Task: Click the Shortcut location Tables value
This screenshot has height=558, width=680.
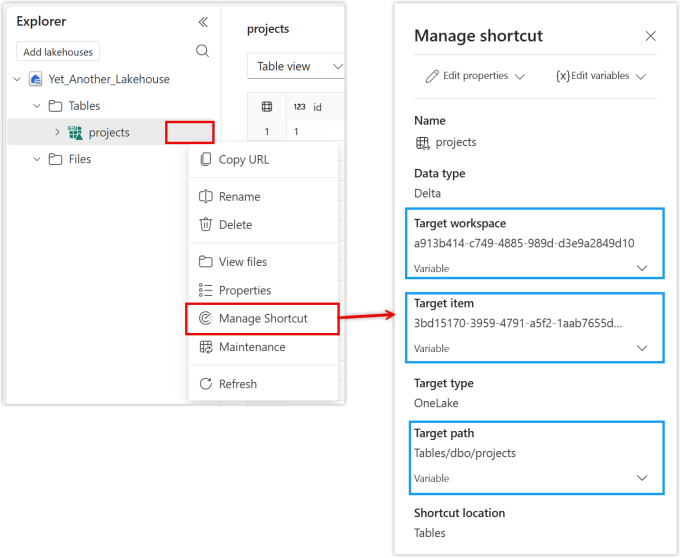Action: coord(429,533)
